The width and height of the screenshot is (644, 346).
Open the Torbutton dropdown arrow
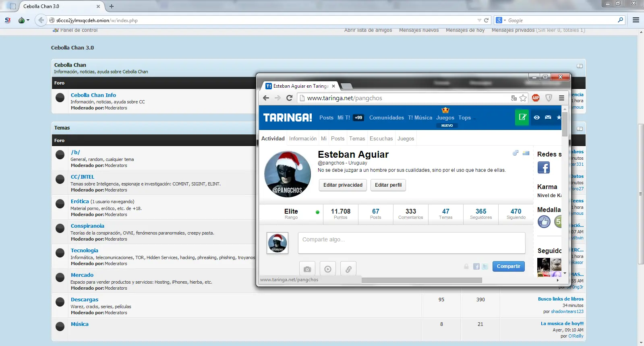28,20
